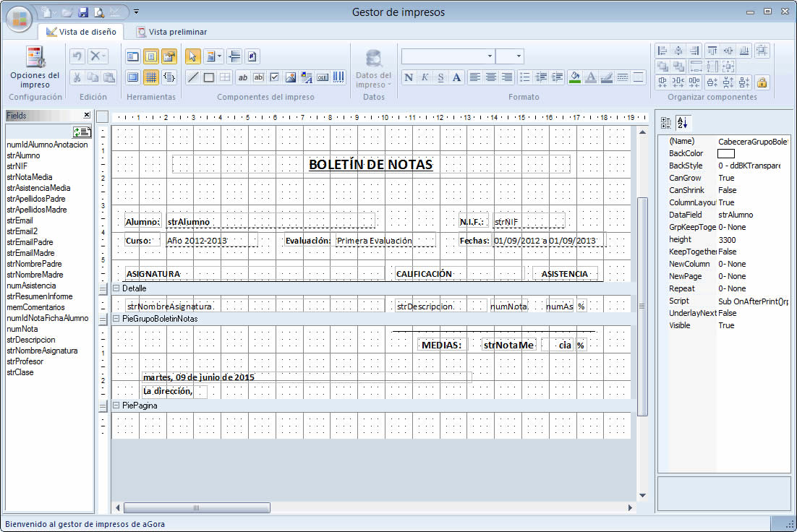Click the BackColor white color swatch
The height and width of the screenshot is (532, 797).
(x=726, y=153)
